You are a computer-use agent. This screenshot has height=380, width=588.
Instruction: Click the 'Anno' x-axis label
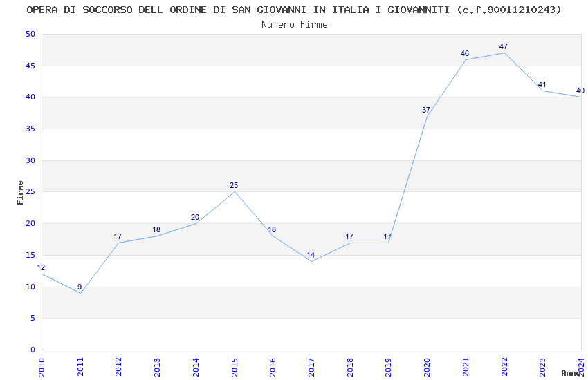[x=571, y=373]
